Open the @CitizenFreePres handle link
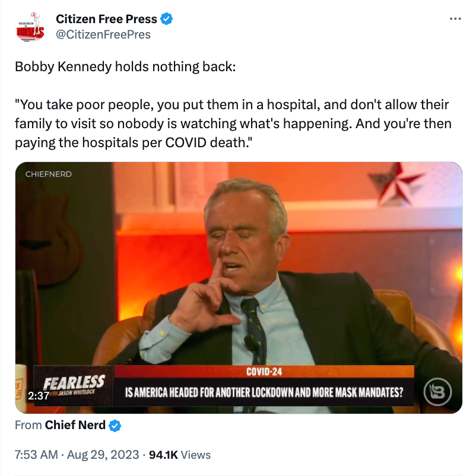This screenshot has width=470, height=476. 103,34
